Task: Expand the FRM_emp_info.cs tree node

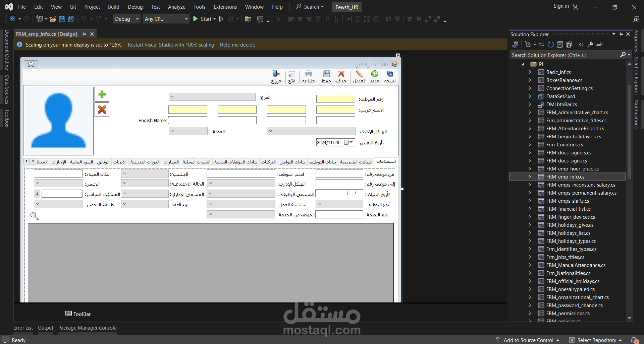Action: coord(530,177)
